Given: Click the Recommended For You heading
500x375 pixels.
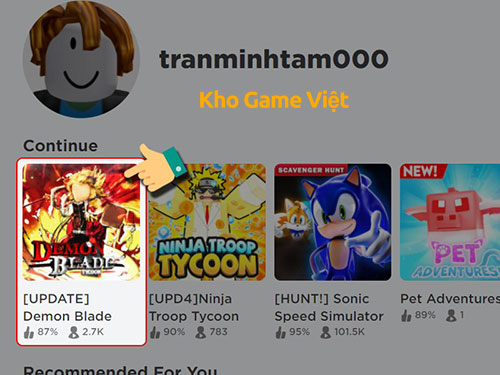Looking at the screenshot, I should (x=120, y=370).
